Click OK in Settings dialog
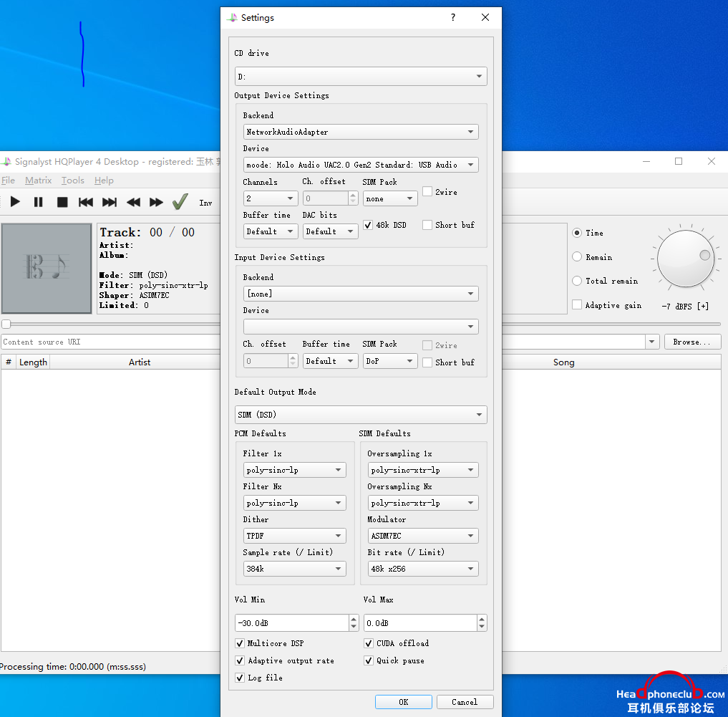Viewport: 728px width, 717px height. pos(404,702)
